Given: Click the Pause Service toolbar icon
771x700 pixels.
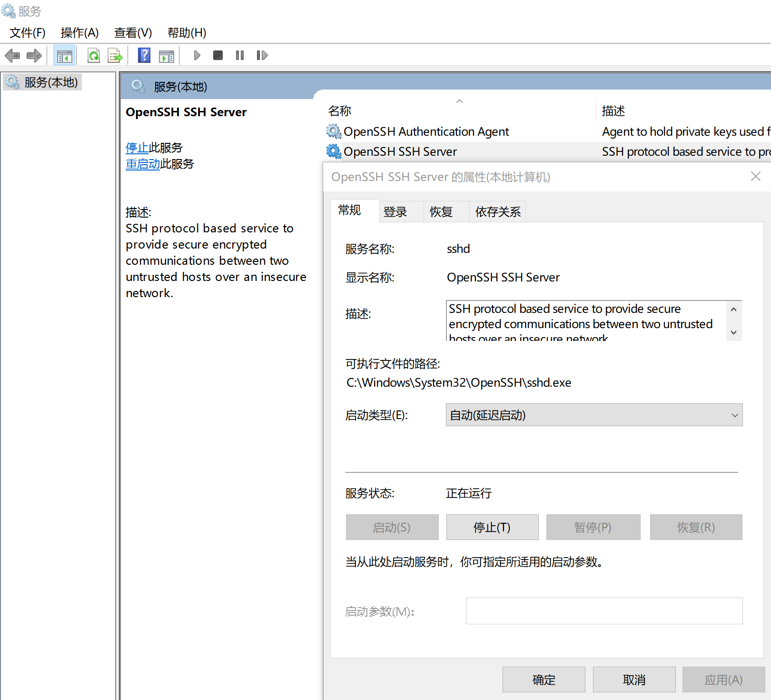Looking at the screenshot, I should (x=240, y=55).
